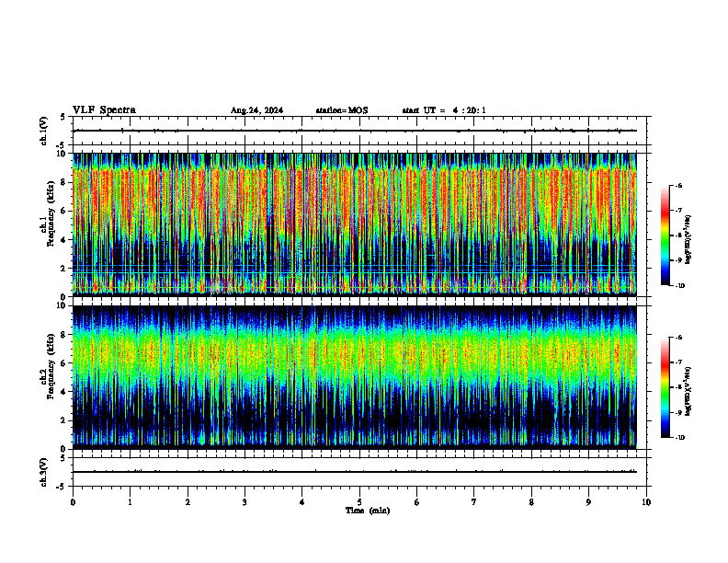Click inside the ch.2 spectrogram panel

355,377
